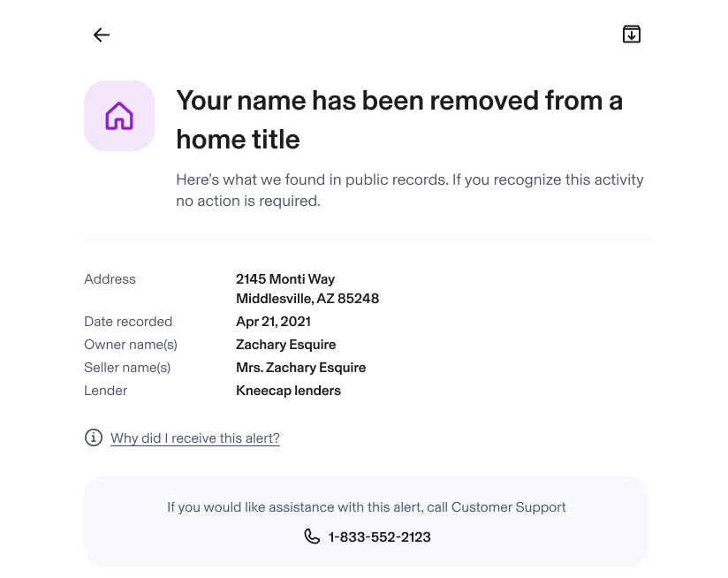The height and width of the screenshot is (578, 728).
Task: Click the info icon next to the alert question
Action: 94,437
